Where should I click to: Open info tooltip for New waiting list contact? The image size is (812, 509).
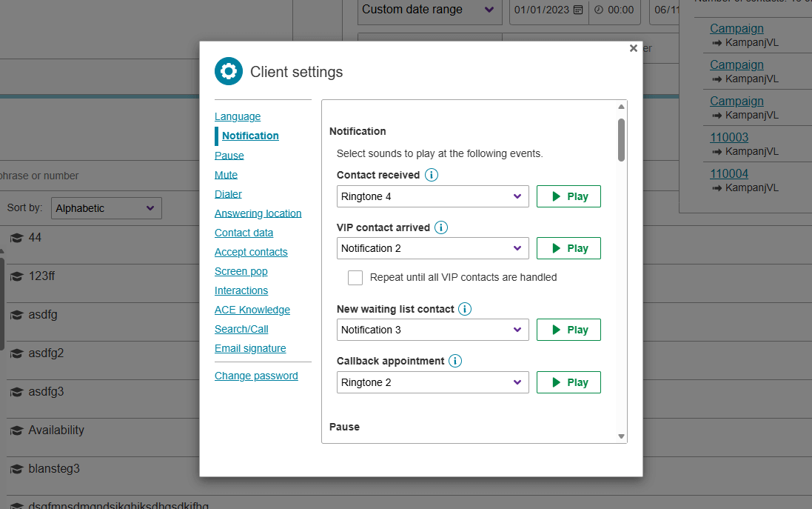pyautogui.click(x=465, y=309)
